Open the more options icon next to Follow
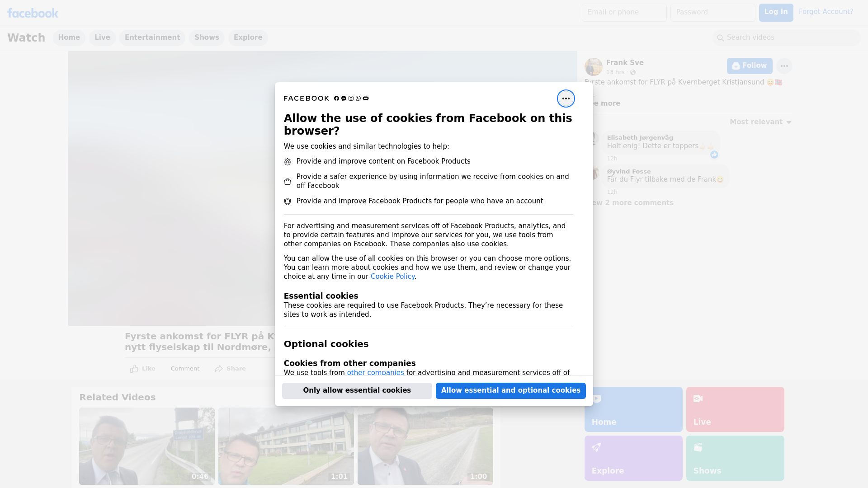Screen dimensions: 868x488 tap(784, 66)
